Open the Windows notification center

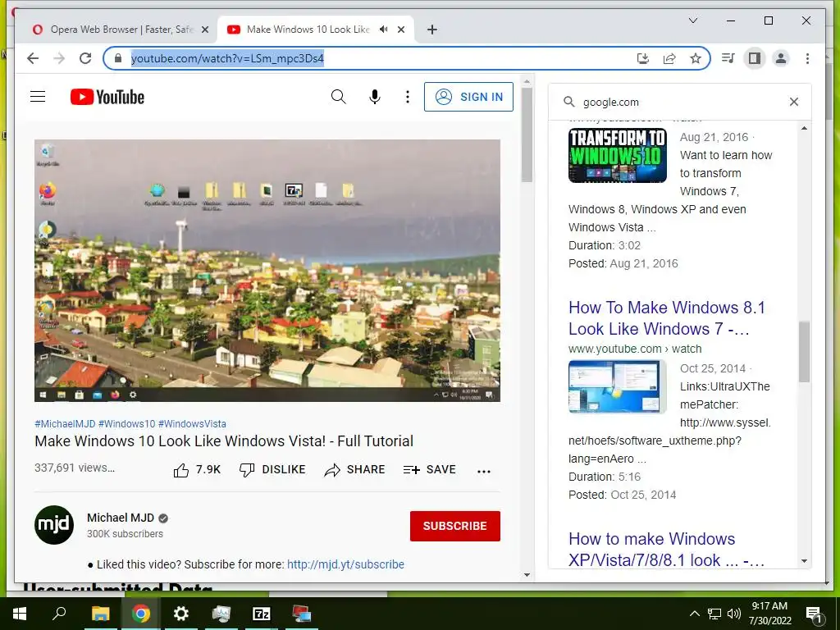click(x=814, y=614)
